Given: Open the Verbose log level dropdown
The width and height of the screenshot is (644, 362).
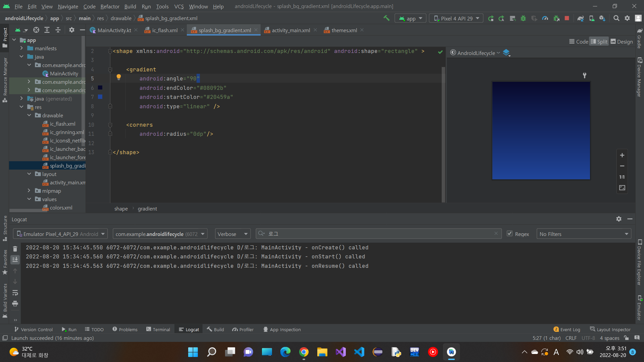Looking at the screenshot, I should click(x=232, y=234).
